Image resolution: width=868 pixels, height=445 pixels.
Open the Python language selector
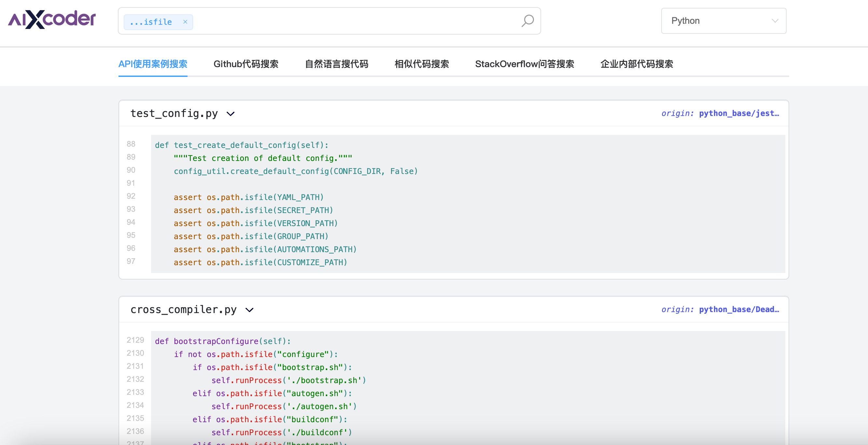click(723, 21)
